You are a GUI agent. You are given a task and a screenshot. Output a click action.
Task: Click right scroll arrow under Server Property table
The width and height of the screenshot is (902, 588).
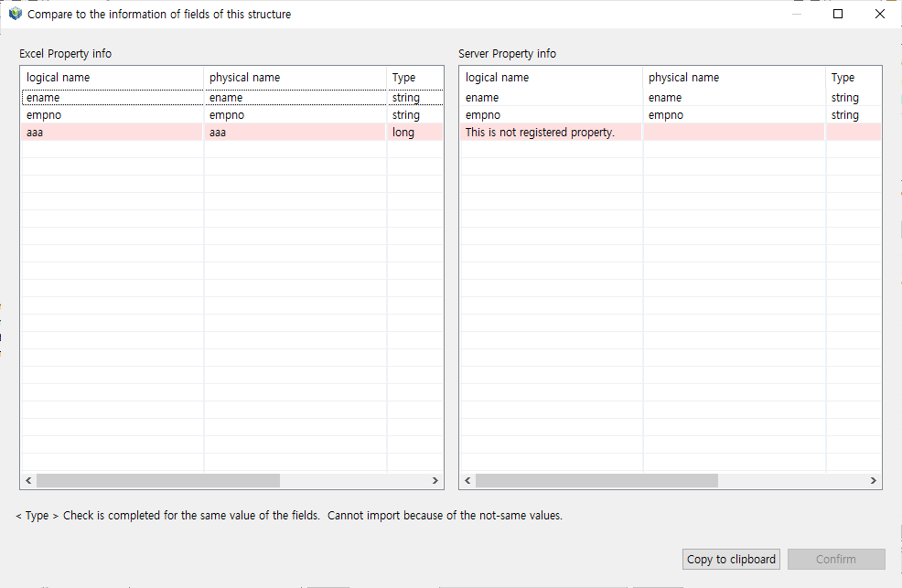tap(874, 481)
